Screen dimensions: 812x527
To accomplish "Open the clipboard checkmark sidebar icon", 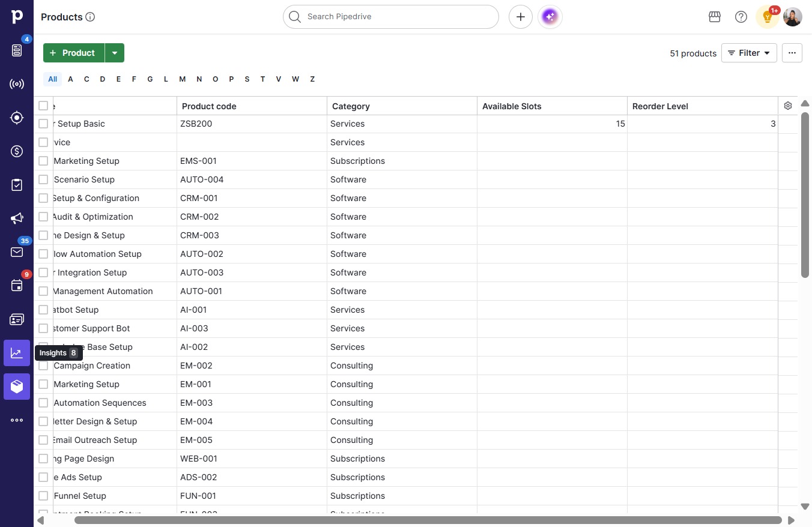I will (17, 185).
